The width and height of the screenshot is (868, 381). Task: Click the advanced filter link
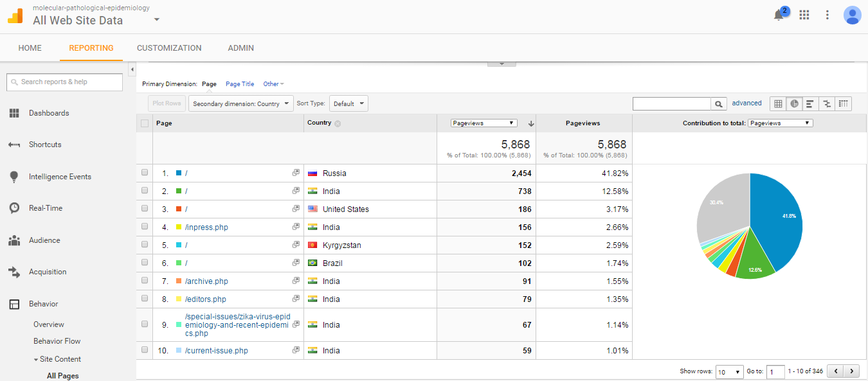click(746, 103)
